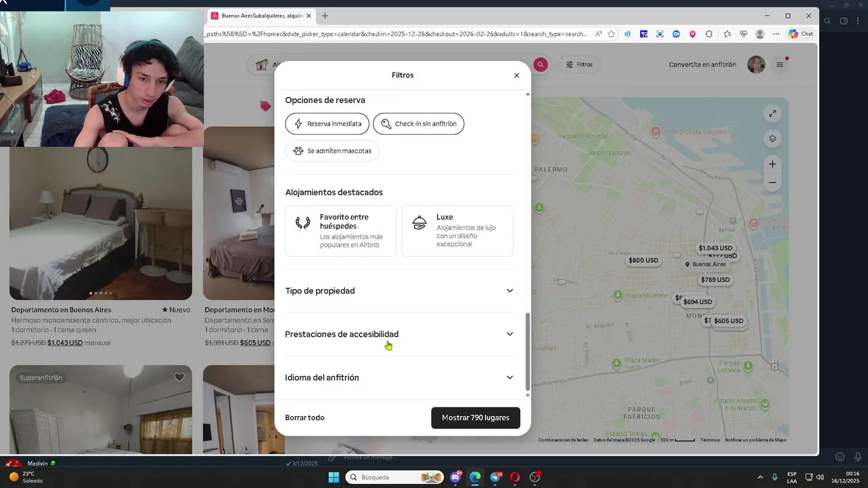Open the first Departamento en Buenos Aires listing photo
868x488 pixels.
pyautogui.click(x=100, y=223)
